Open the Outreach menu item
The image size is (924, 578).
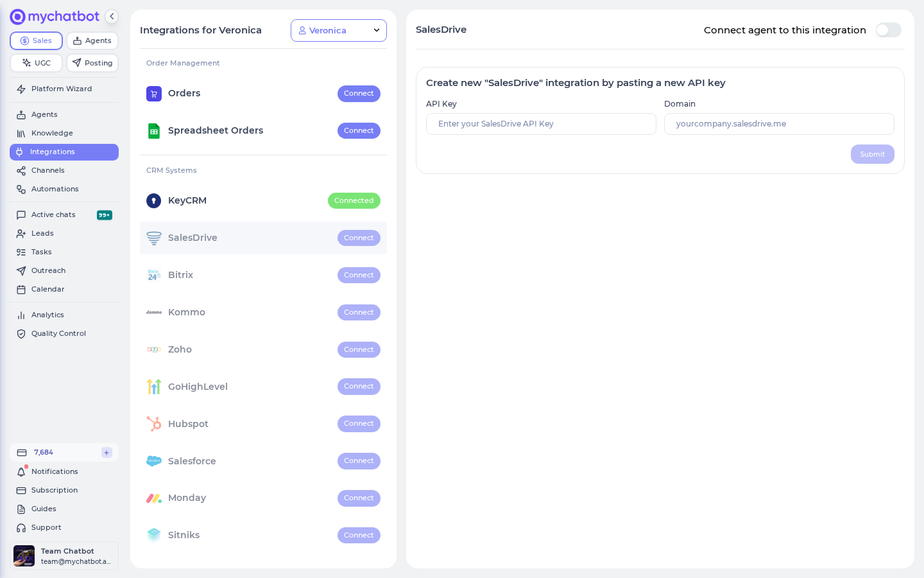click(x=64, y=271)
